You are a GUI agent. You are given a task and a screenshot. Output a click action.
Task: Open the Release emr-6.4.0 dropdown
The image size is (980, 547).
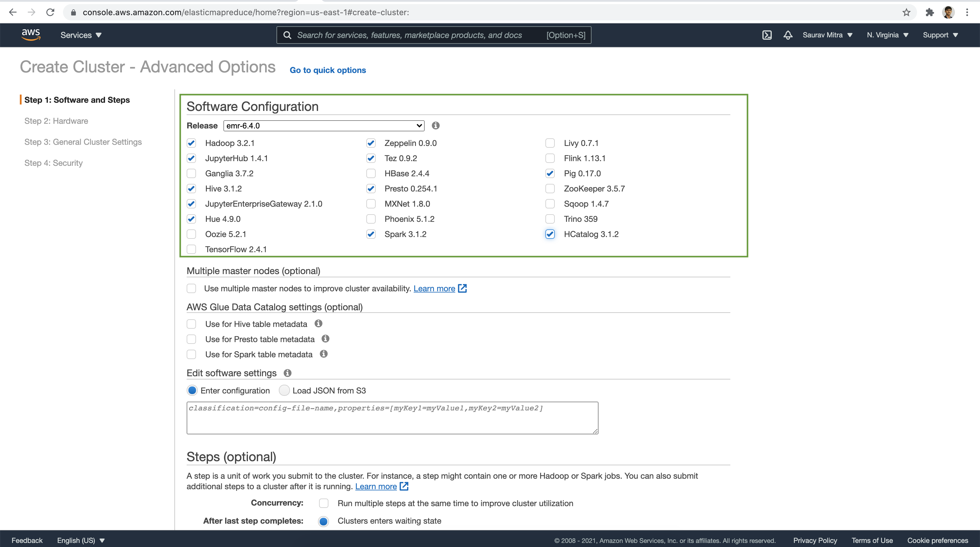(x=324, y=126)
